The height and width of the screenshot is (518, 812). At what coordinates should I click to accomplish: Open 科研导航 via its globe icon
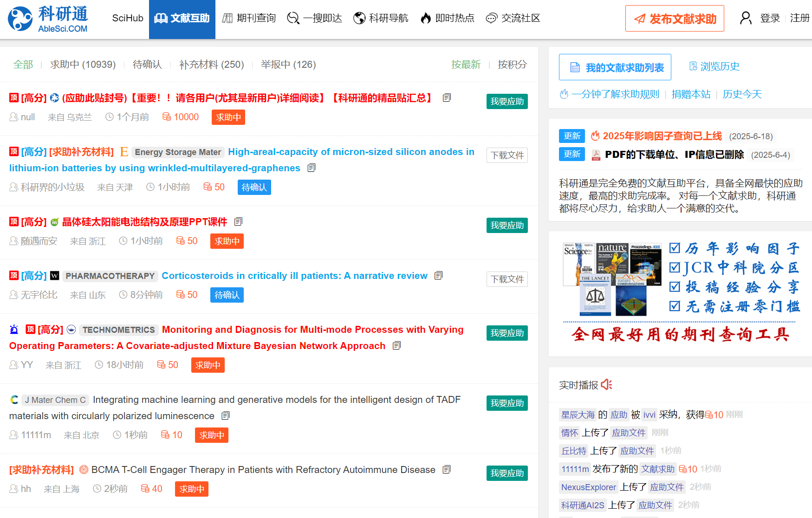[359, 18]
